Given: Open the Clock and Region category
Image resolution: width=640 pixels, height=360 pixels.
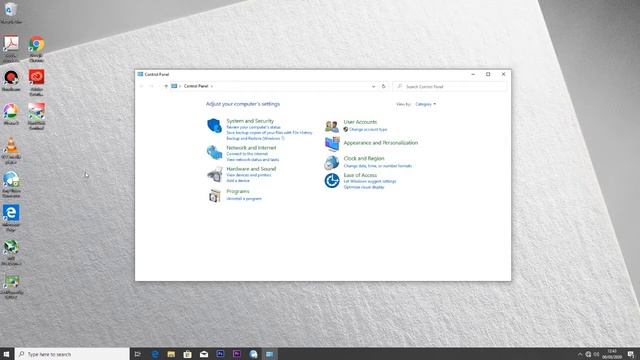Looking at the screenshot, I should (364, 158).
